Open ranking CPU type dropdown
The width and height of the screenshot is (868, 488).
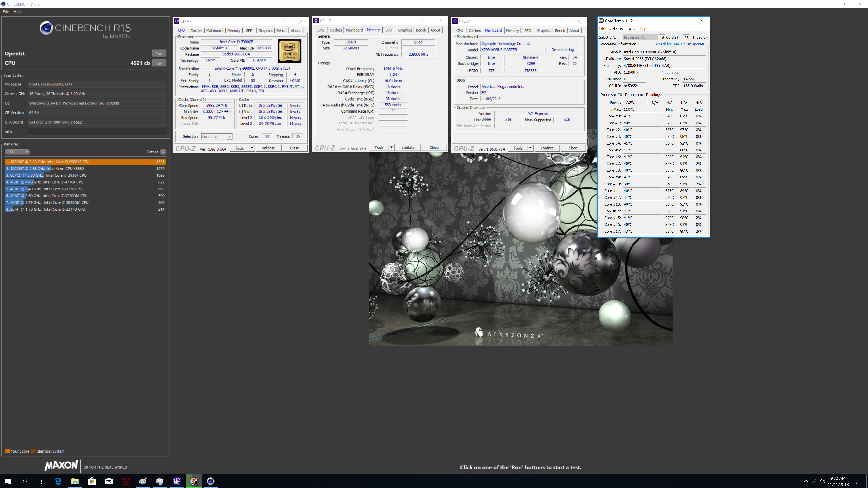point(18,152)
